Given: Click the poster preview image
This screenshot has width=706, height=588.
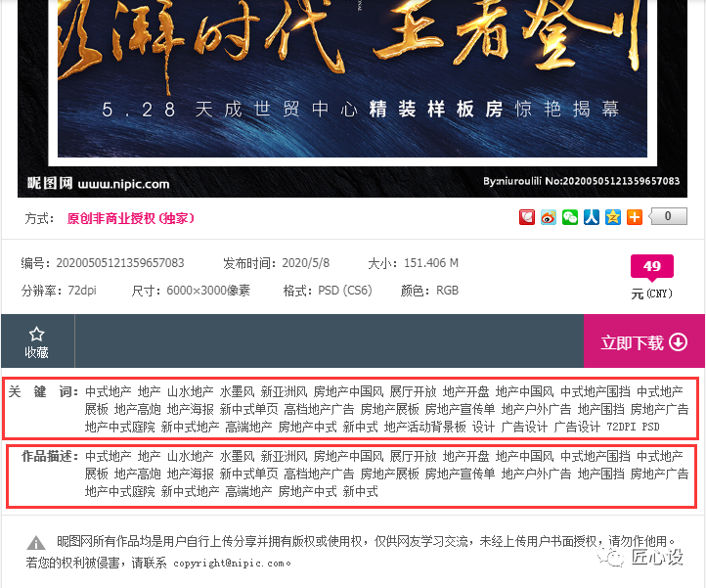Looking at the screenshot, I should [x=353, y=99].
